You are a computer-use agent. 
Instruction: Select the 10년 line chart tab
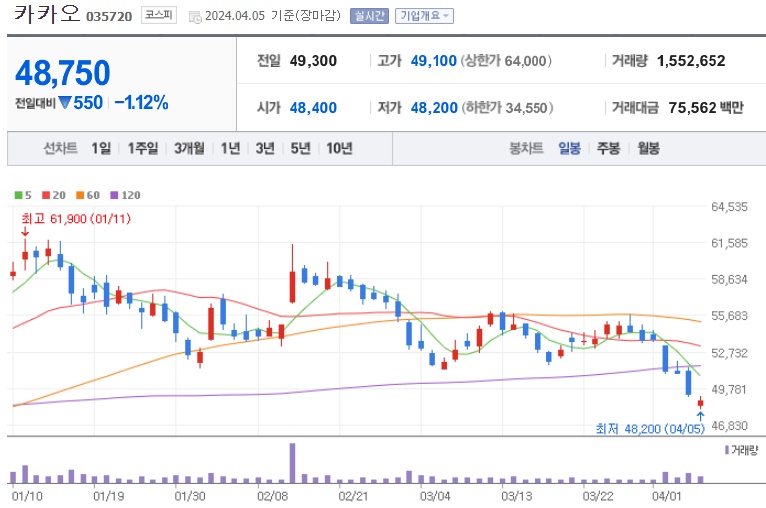(339, 148)
